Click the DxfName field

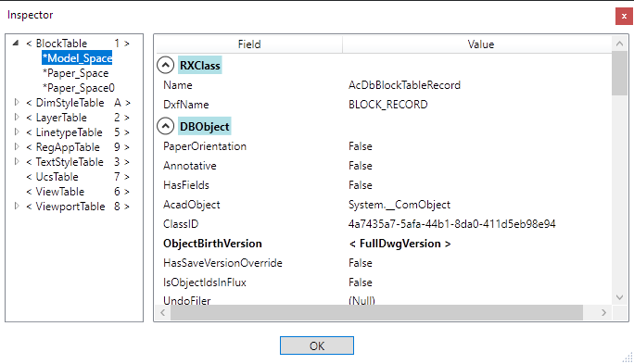186,105
